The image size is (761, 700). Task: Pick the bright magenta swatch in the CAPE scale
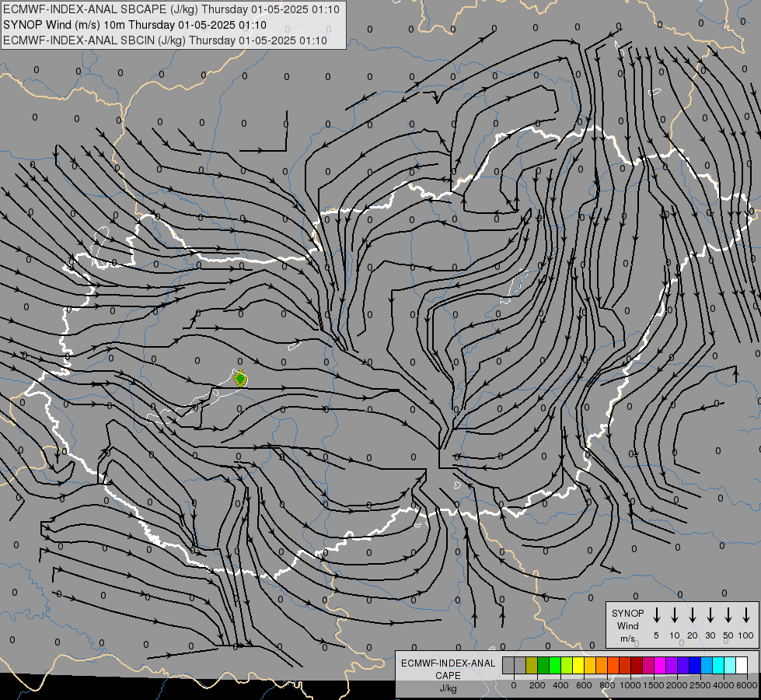(661, 665)
